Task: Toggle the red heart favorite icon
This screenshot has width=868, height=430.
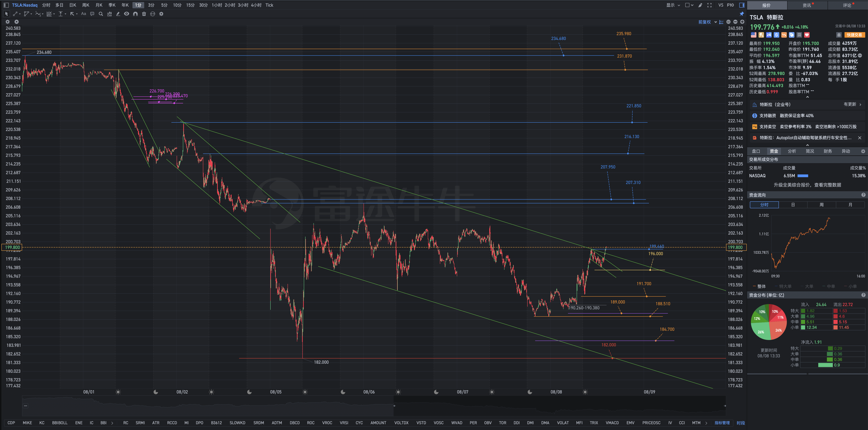Action: pos(807,35)
